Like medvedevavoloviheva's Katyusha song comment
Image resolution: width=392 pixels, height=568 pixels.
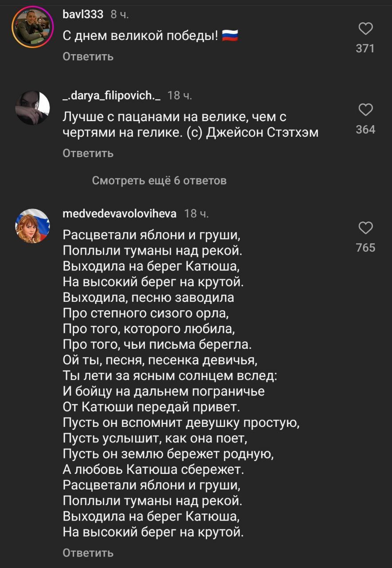(x=365, y=228)
